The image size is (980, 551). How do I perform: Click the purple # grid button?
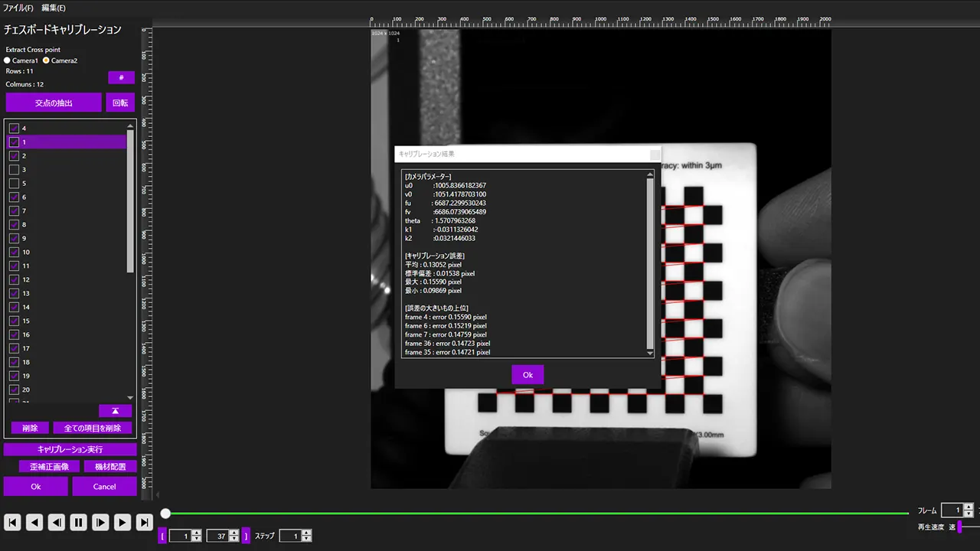(121, 77)
